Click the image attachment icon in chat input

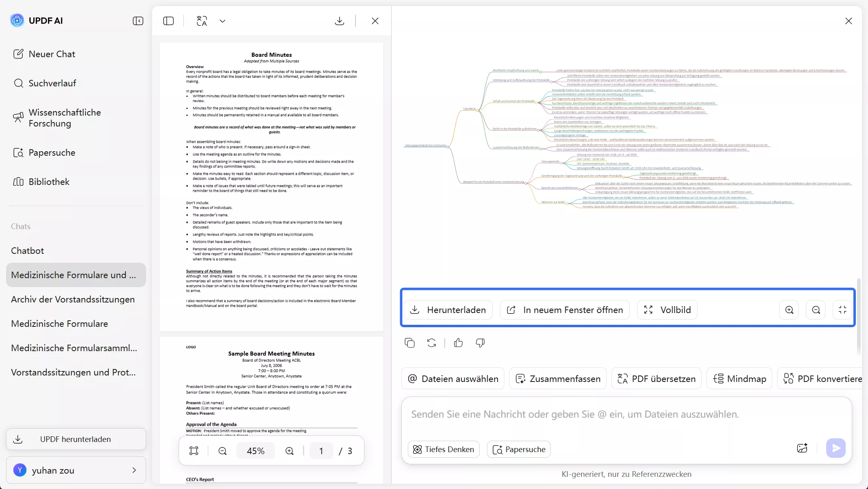[802, 448]
